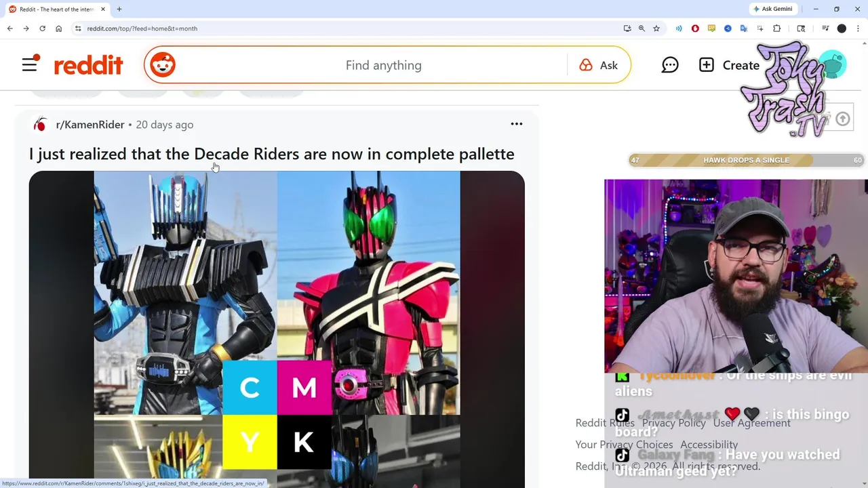Open the Accessibility footer link
Screen dimensions: 868x488
click(x=709, y=445)
